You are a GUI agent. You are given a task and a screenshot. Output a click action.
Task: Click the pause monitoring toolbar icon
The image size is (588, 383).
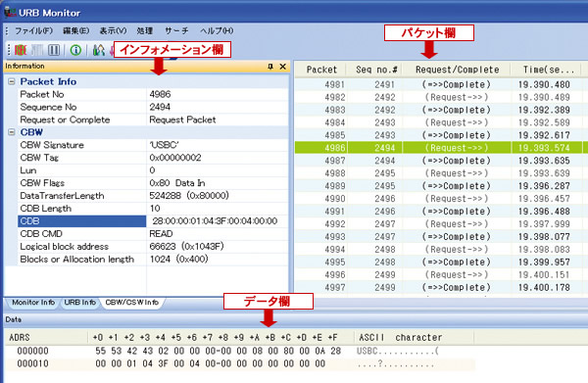pyautogui.click(x=54, y=50)
